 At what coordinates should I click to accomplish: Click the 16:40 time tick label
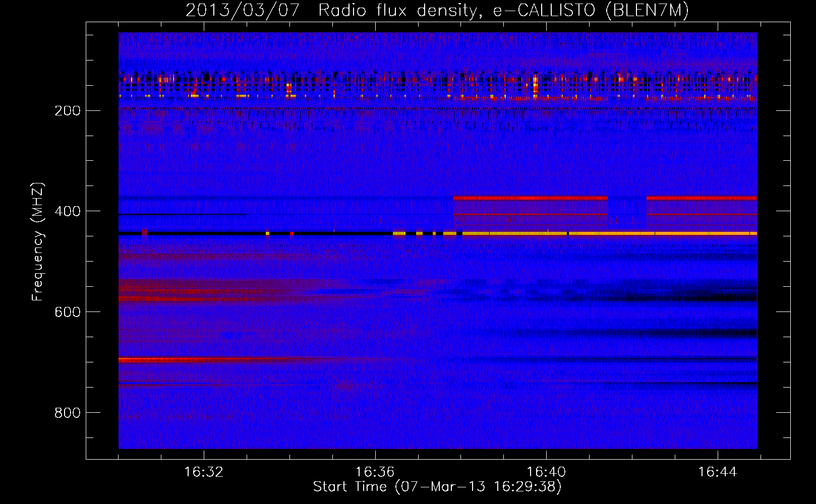pos(546,472)
